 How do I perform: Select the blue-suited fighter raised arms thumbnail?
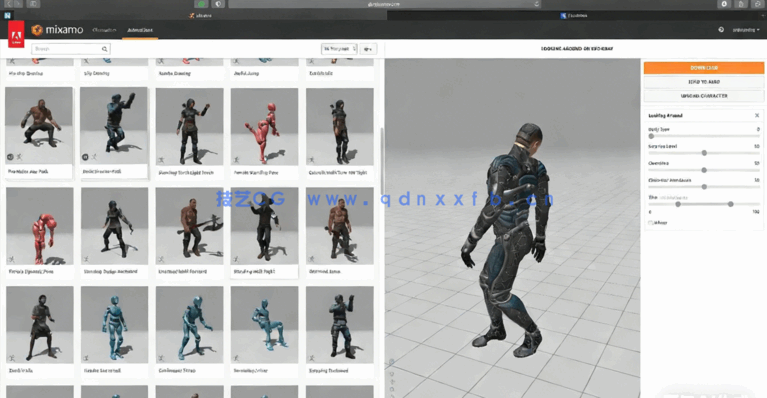tap(114, 126)
